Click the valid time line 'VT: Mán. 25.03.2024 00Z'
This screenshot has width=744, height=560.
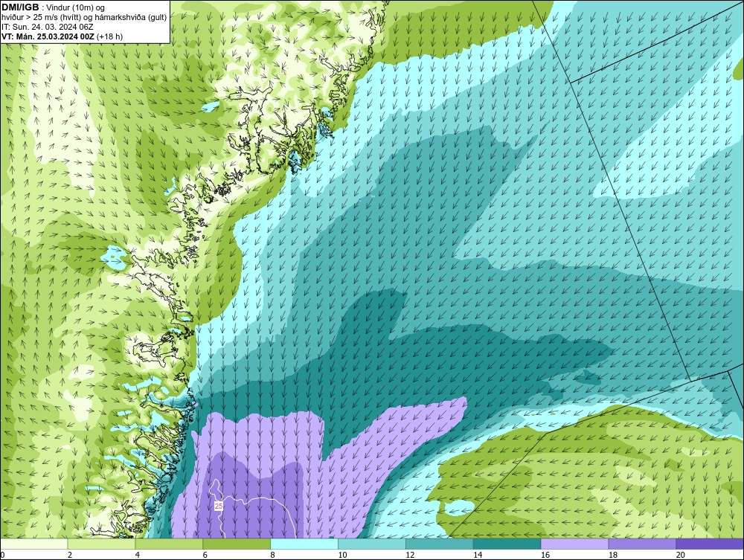[48, 36]
